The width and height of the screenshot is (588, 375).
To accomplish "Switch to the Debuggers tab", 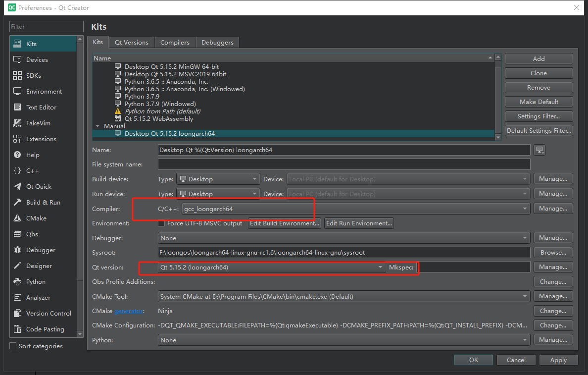I will pos(217,43).
